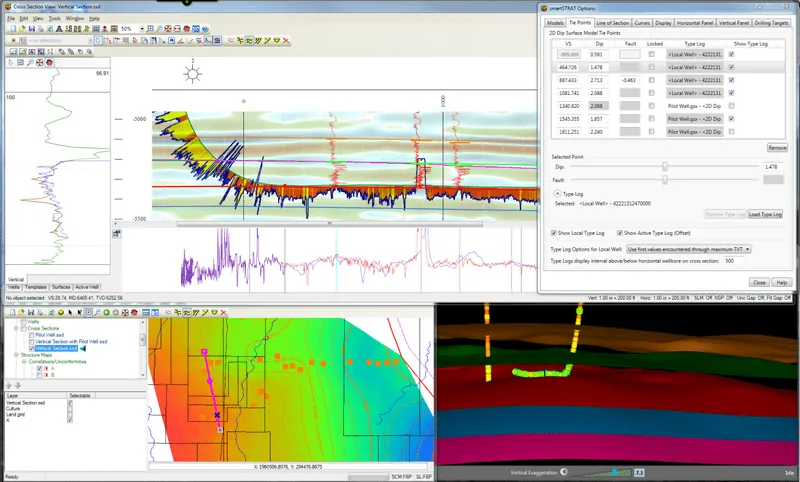Viewport: 800px width, 482px height.
Task: Click the Close button in smartSTRAT Options
Action: click(x=759, y=282)
